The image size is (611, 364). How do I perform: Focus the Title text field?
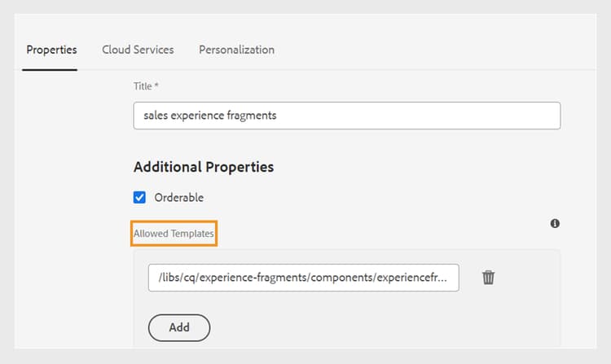coord(346,116)
